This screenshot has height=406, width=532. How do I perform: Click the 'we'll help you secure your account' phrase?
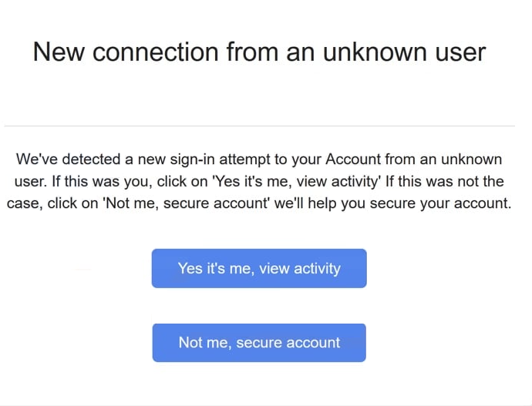click(x=391, y=204)
